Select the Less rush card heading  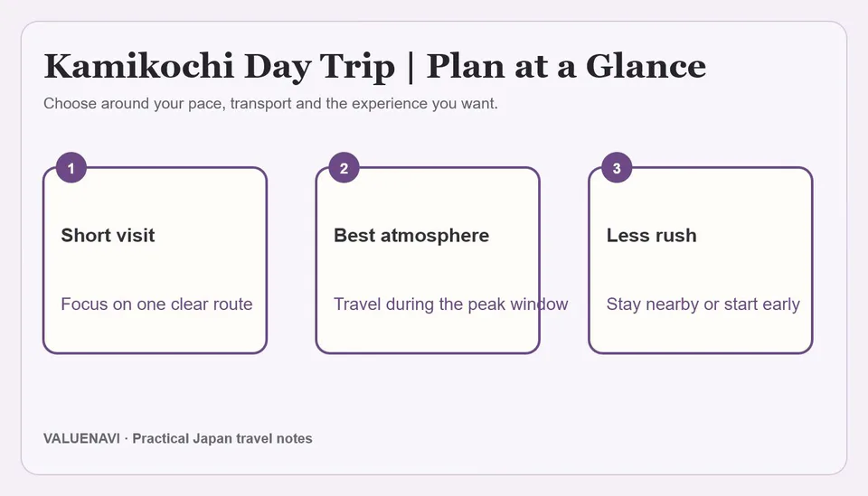(x=652, y=236)
